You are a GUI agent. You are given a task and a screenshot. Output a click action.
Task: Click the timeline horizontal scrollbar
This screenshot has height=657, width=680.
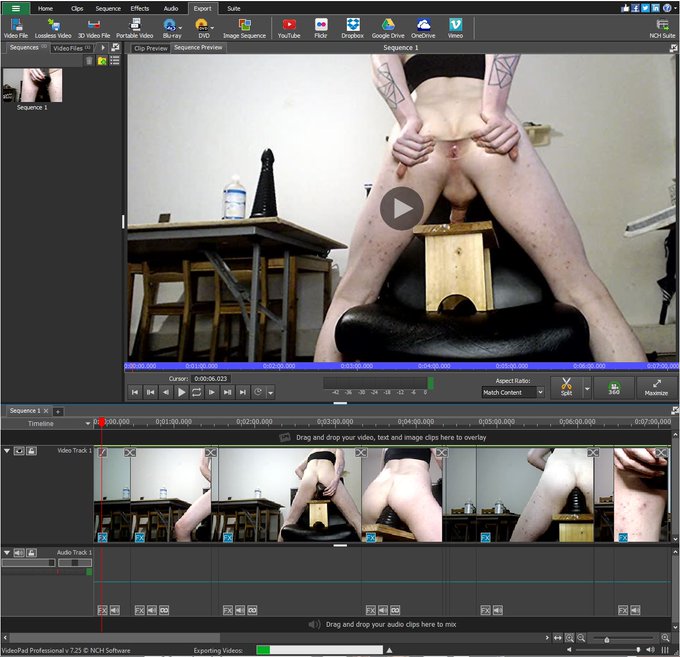(x=115, y=638)
